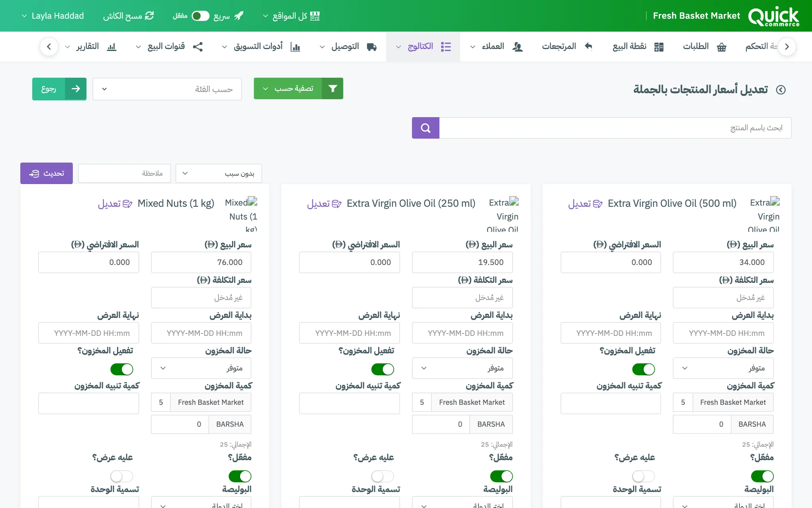Disable stock activation for Olive Oil (500 ml)
The image size is (812, 508).
(x=644, y=369)
